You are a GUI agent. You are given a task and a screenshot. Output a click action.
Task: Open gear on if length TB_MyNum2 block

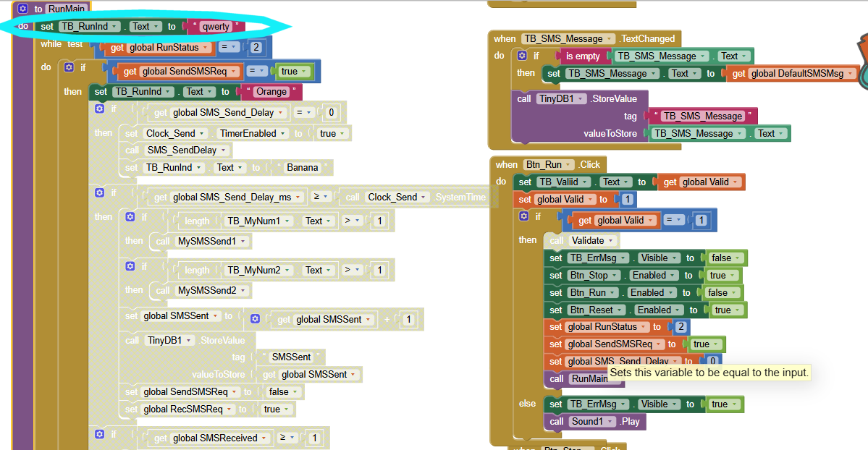click(x=130, y=266)
